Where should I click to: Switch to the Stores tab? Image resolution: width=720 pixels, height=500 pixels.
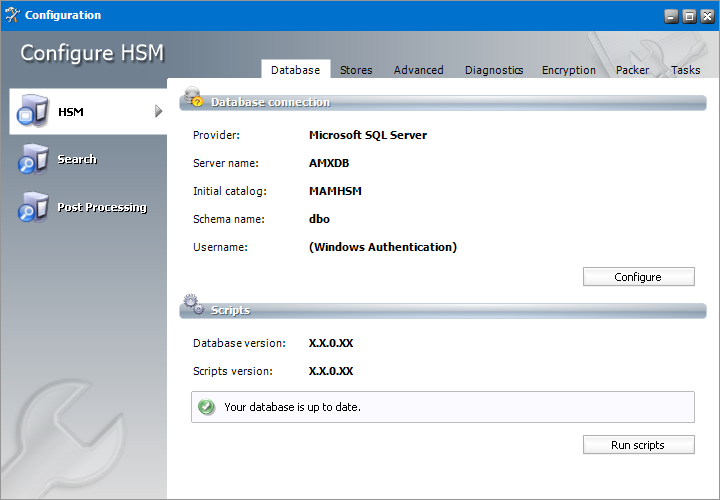[x=356, y=70]
